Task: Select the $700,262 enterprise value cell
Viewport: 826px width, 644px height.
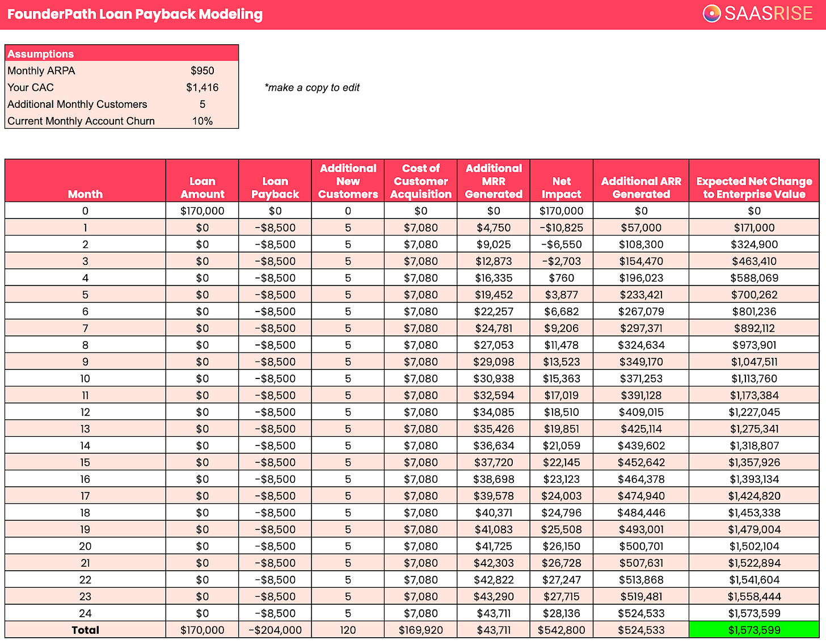Action: coord(755,294)
